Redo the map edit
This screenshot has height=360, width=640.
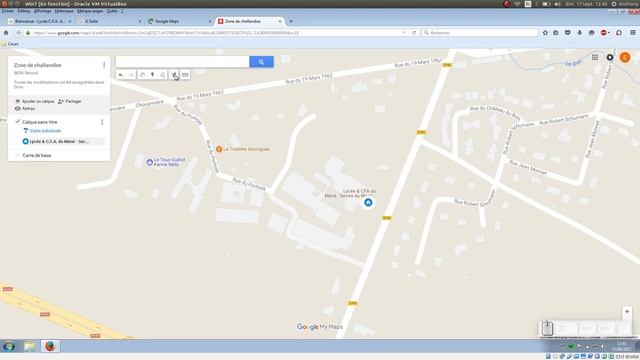coord(131,75)
